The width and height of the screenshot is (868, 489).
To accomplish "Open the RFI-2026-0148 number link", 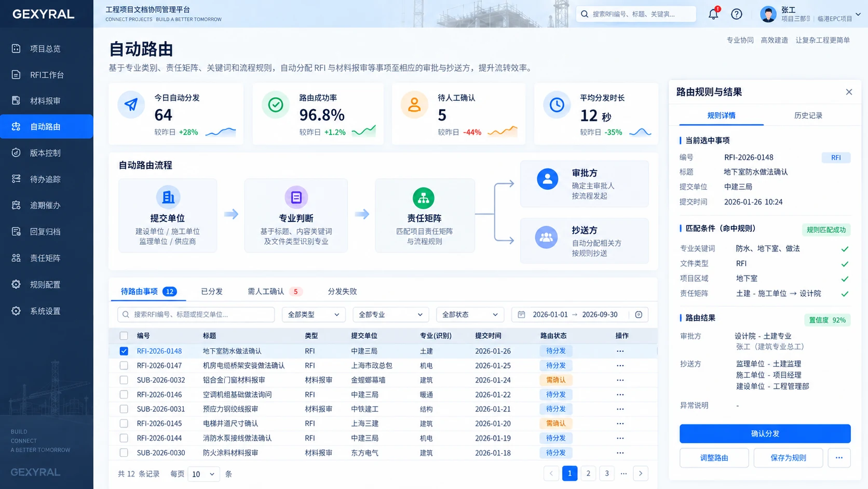I will (x=159, y=351).
